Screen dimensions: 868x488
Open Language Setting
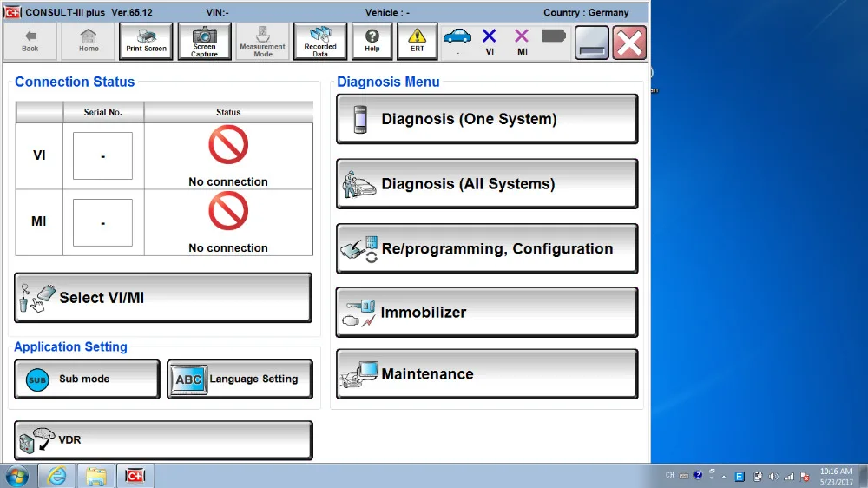[x=240, y=379]
